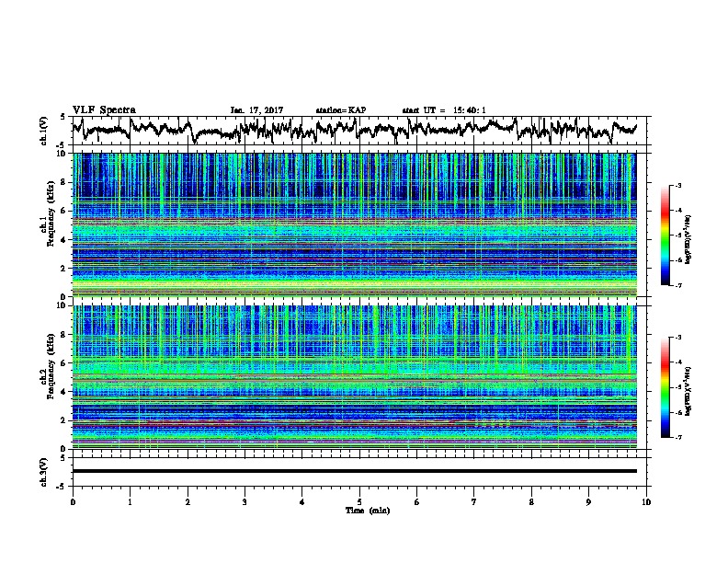Click the '-5' tick on the ch.3(V) axis
728x563 pixels.
point(62,487)
